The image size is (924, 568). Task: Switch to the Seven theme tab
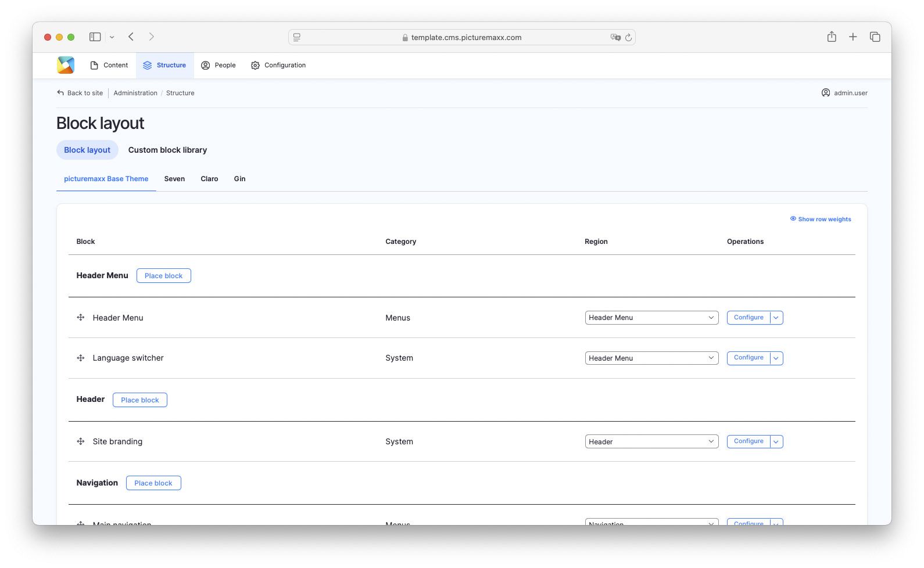point(174,179)
